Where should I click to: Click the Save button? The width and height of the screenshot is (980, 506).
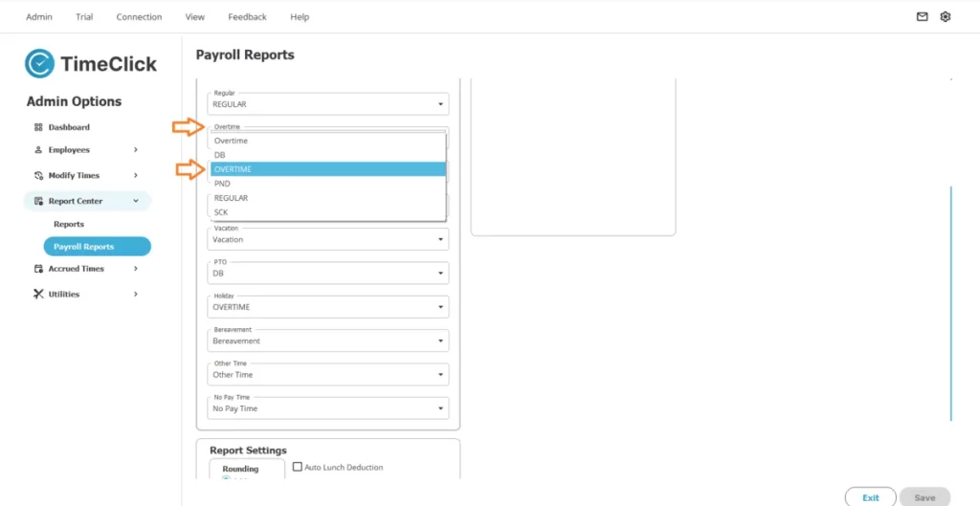[x=925, y=498]
